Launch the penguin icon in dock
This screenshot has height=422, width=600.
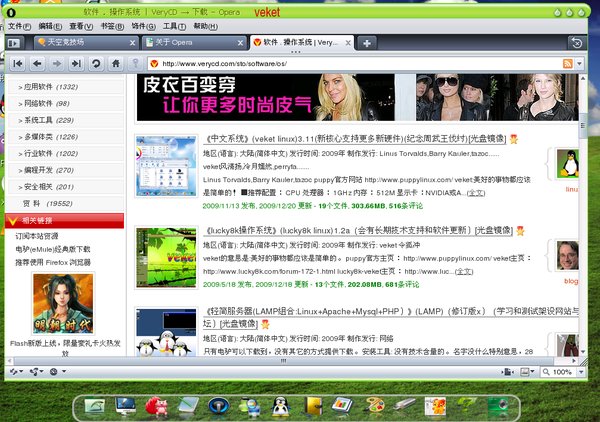coord(280,407)
